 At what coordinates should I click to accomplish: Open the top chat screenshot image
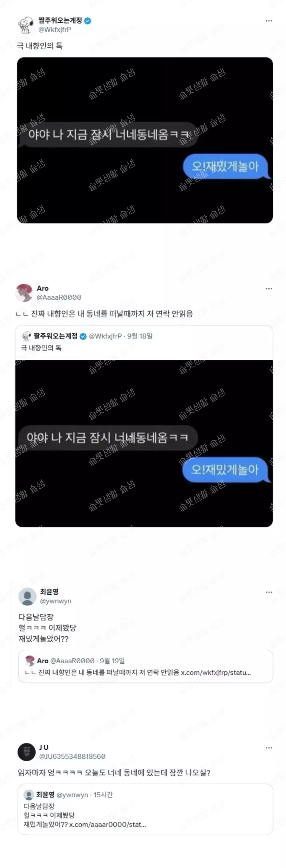click(x=145, y=140)
